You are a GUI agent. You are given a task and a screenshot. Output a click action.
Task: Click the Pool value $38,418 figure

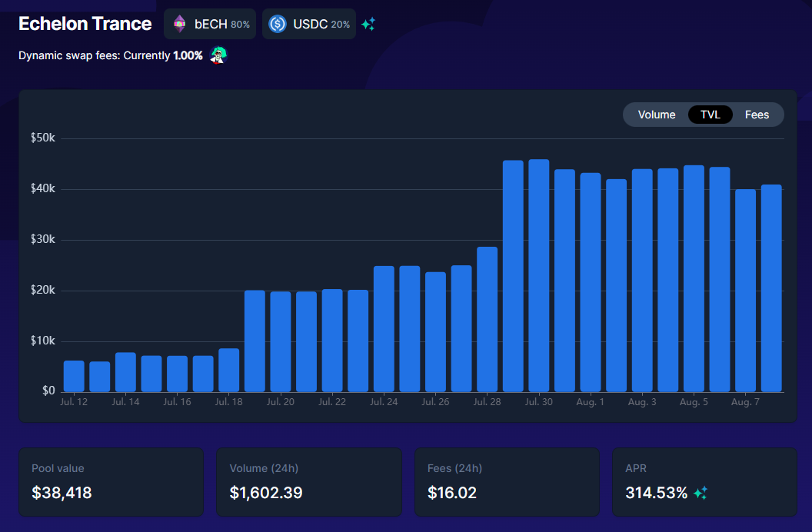point(62,493)
